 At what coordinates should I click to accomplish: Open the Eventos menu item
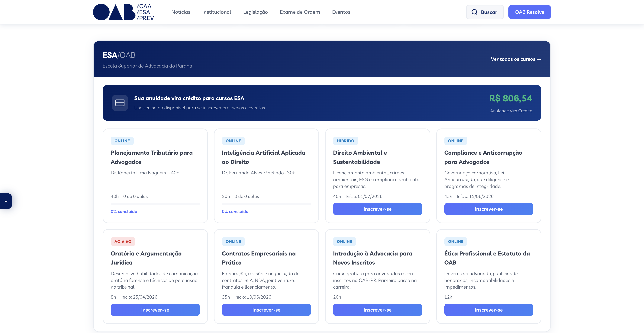click(x=341, y=12)
